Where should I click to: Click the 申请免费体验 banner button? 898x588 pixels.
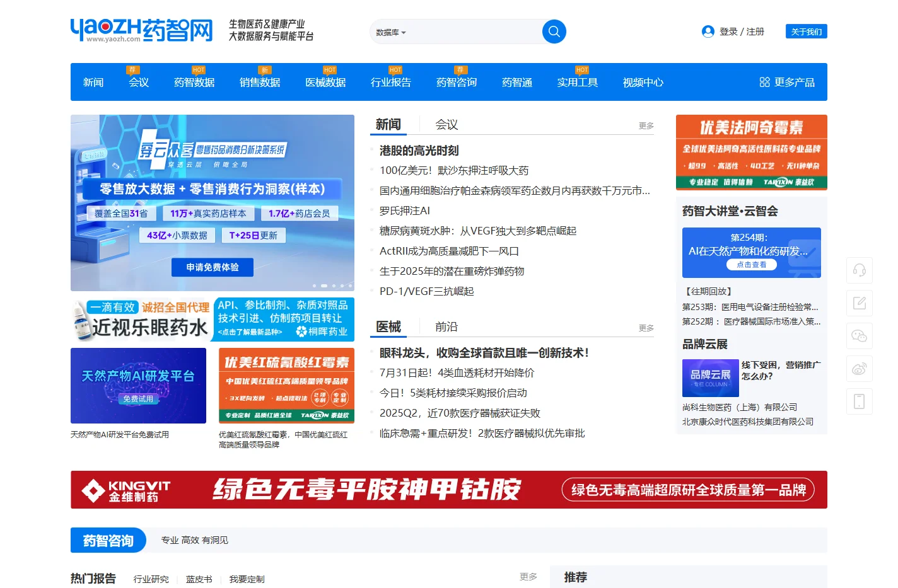click(213, 267)
